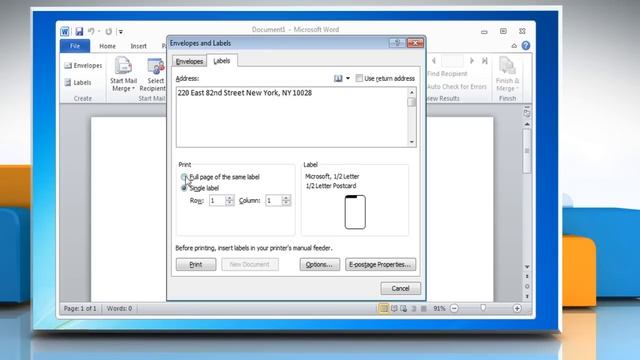Enable Use return address checkbox
640x360 pixels.
click(359, 78)
